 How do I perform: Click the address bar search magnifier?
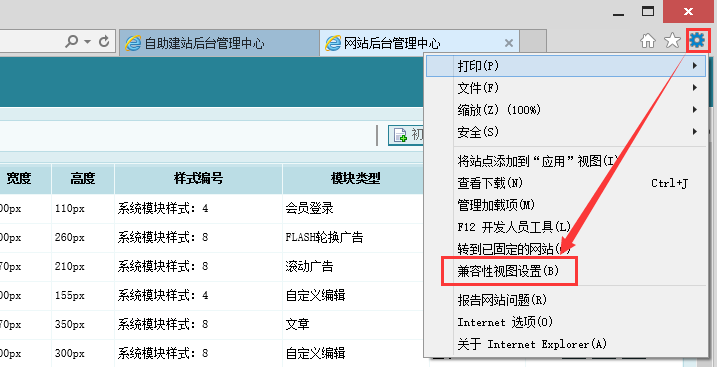(x=71, y=42)
